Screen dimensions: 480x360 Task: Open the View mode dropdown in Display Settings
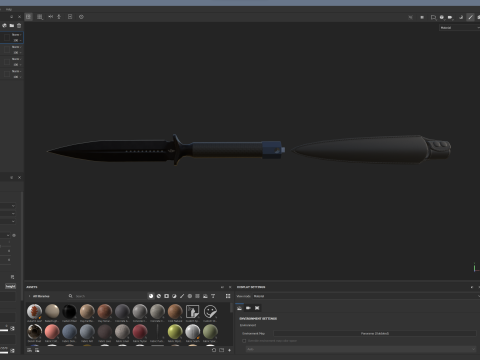366,296
